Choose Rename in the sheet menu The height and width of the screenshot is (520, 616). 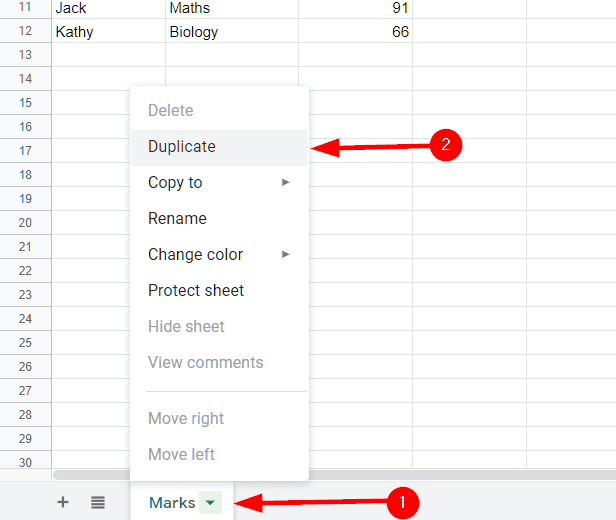pos(177,218)
